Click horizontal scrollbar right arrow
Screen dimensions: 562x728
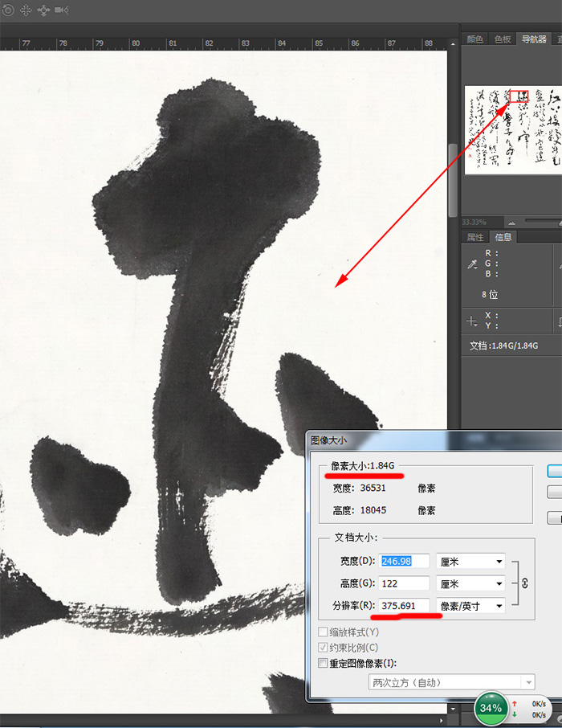442,721
